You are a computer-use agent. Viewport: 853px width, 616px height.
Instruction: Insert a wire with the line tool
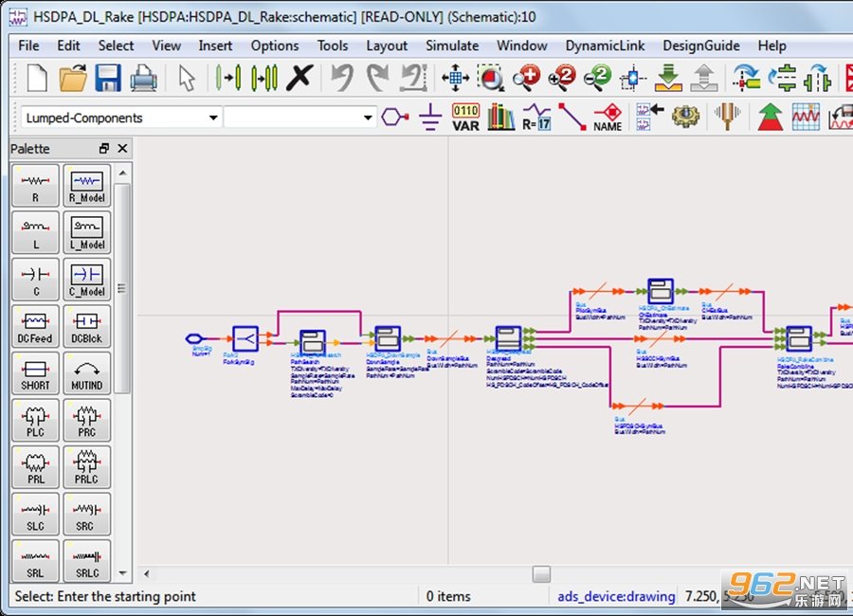(572, 117)
